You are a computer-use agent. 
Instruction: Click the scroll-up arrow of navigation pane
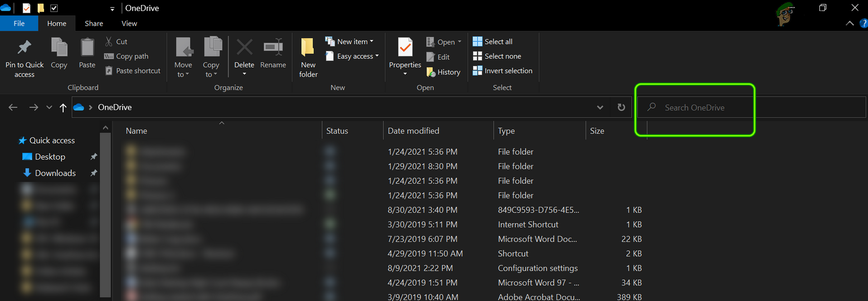[x=105, y=128]
